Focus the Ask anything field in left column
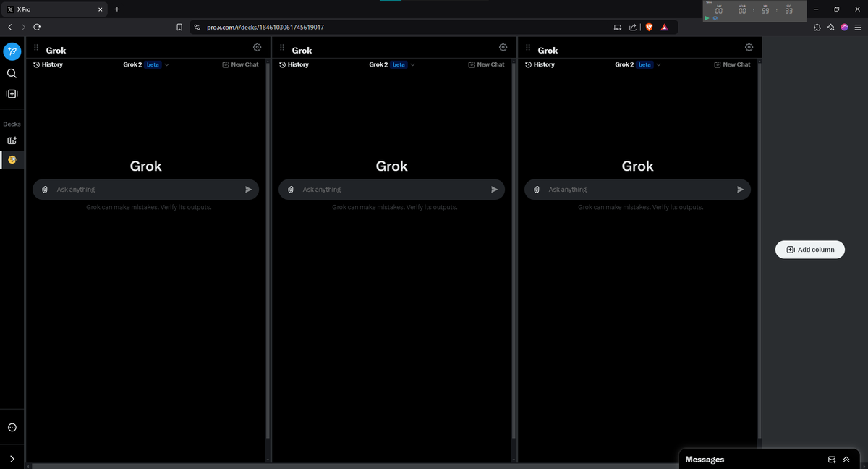 click(x=145, y=190)
